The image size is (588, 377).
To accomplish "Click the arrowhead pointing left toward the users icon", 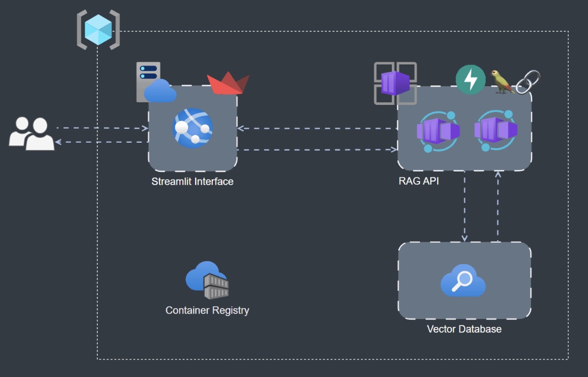I will coord(59,142).
